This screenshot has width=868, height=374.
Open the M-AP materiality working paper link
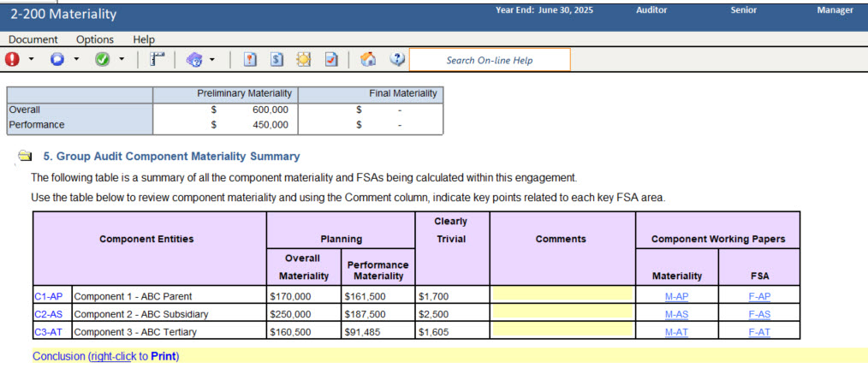tap(676, 296)
